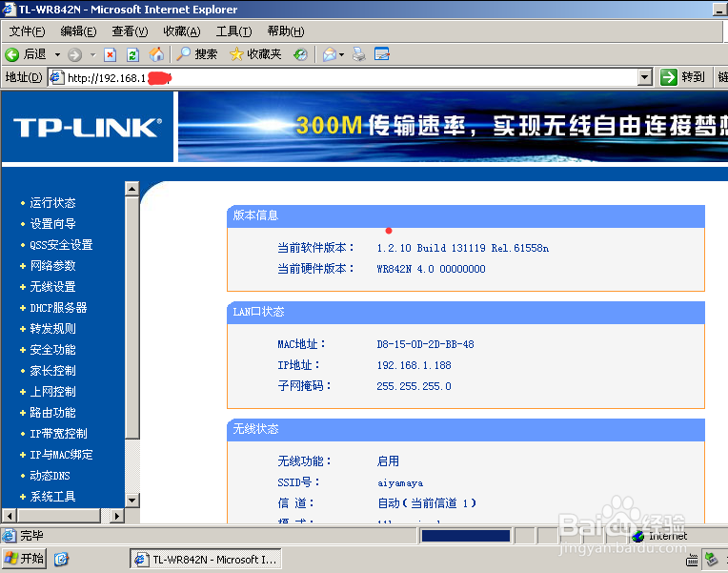Expand 上网控制 menu item

52,392
